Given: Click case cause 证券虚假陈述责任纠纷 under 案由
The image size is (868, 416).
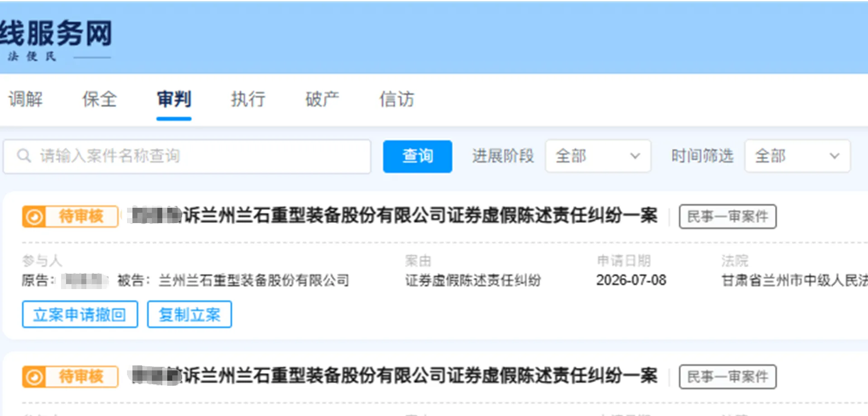Looking at the screenshot, I should pyautogui.click(x=473, y=280).
